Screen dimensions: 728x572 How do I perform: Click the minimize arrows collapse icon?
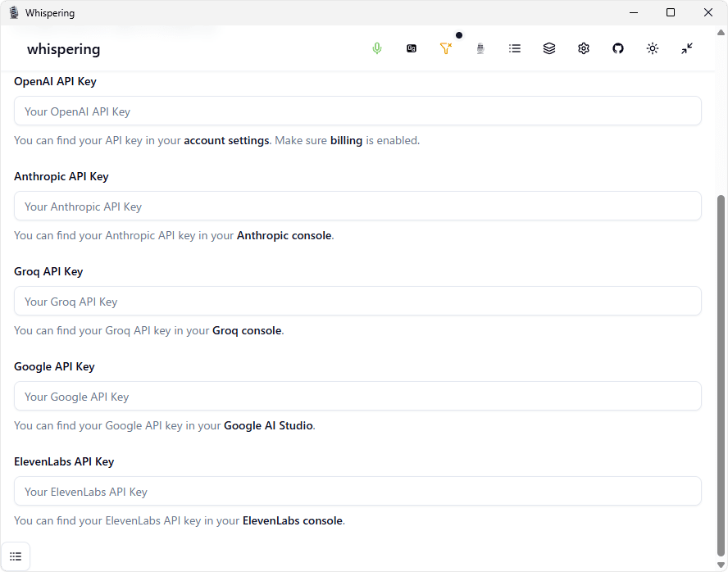click(x=687, y=48)
